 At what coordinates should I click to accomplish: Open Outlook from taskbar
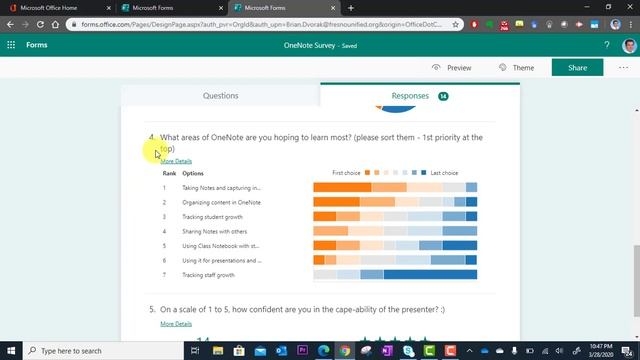click(x=281, y=351)
